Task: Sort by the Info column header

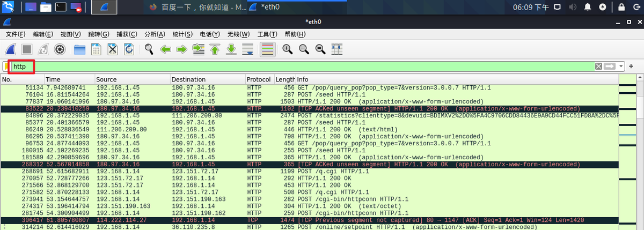Action: click(457, 79)
